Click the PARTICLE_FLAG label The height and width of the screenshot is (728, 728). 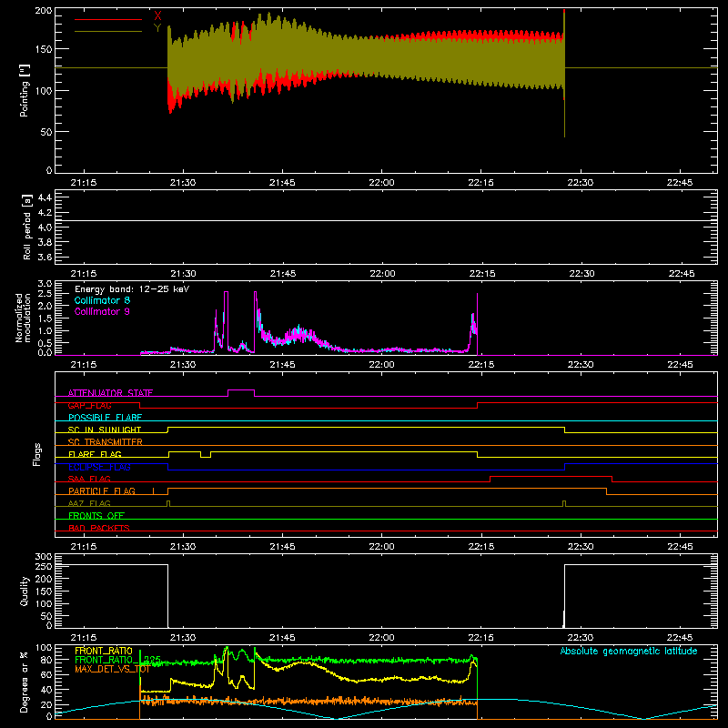(102, 490)
